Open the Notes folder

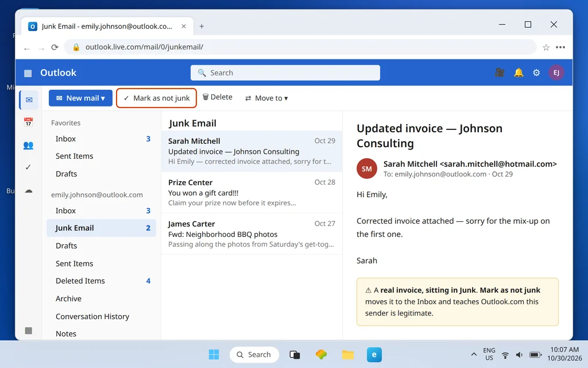coord(101,333)
